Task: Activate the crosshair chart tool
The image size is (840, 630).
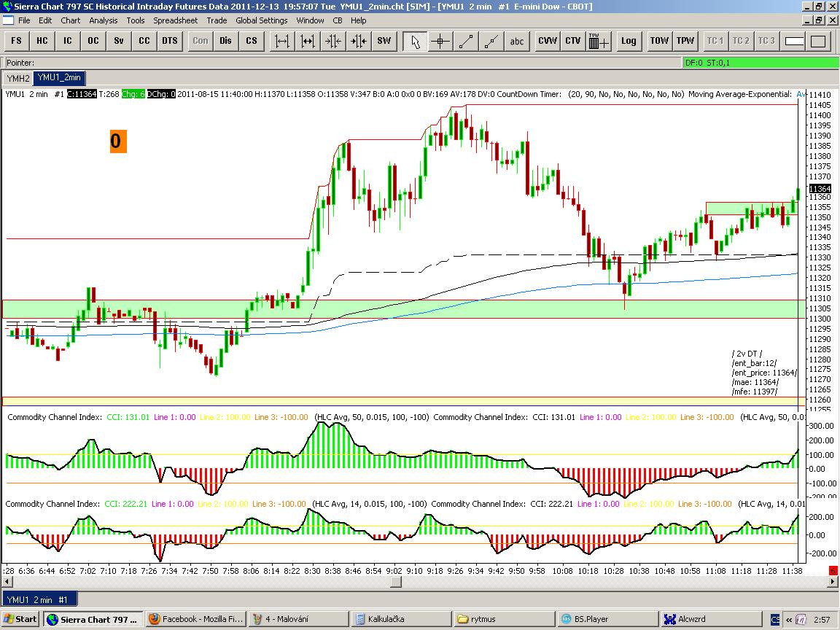Action: (440, 41)
